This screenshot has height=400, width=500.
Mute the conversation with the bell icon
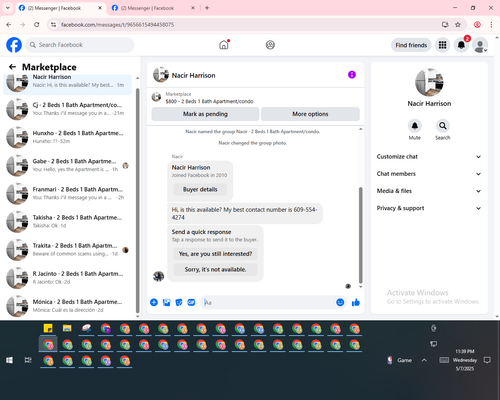click(415, 126)
